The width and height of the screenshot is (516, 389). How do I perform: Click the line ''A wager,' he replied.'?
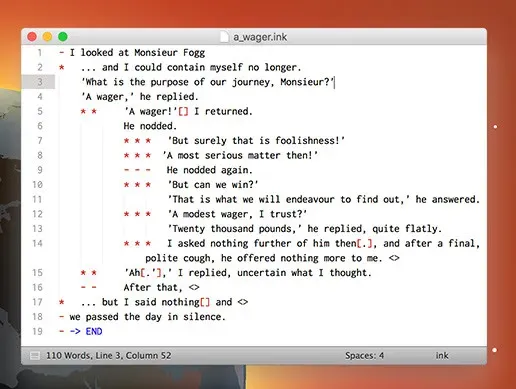[x=140, y=97]
